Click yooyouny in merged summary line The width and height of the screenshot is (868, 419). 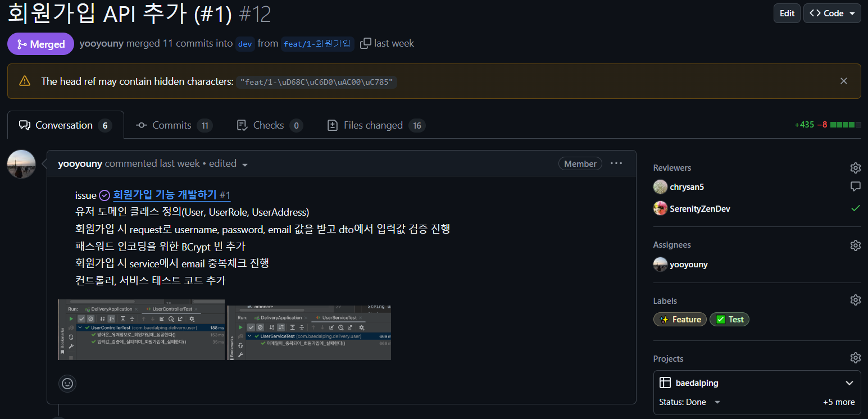[x=102, y=43]
